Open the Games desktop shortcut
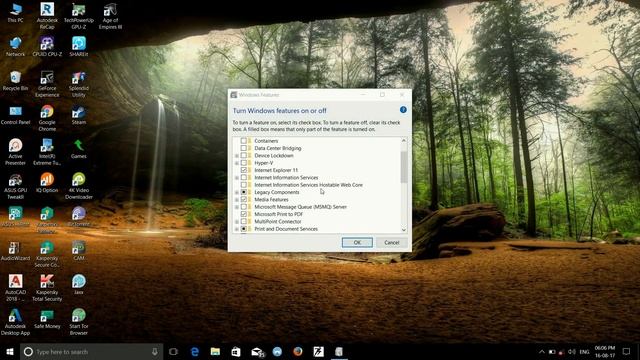 point(79,148)
